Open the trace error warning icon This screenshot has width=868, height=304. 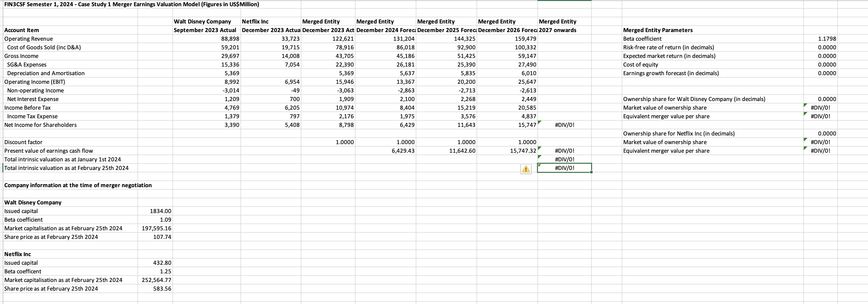pyautogui.click(x=526, y=169)
